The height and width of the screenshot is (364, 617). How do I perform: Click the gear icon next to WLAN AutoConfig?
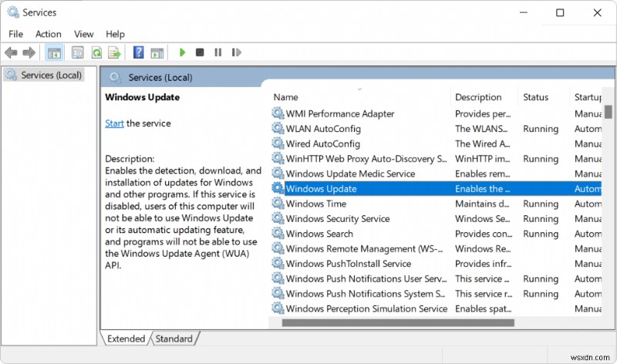click(x=278, y=128)
